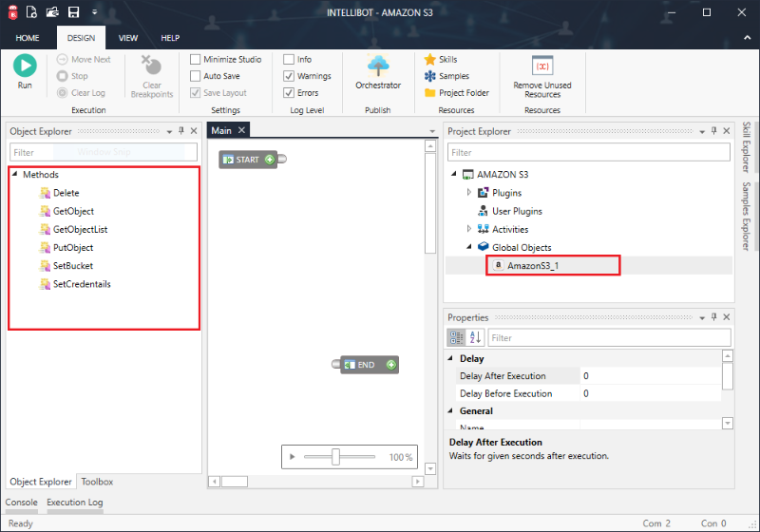Close the Main document tab
The height and width of the screenshot is (532, 760).
point(241,130)
